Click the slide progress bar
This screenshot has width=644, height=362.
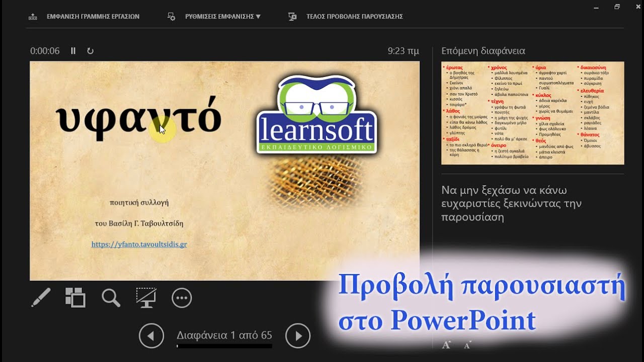[224, 346]
